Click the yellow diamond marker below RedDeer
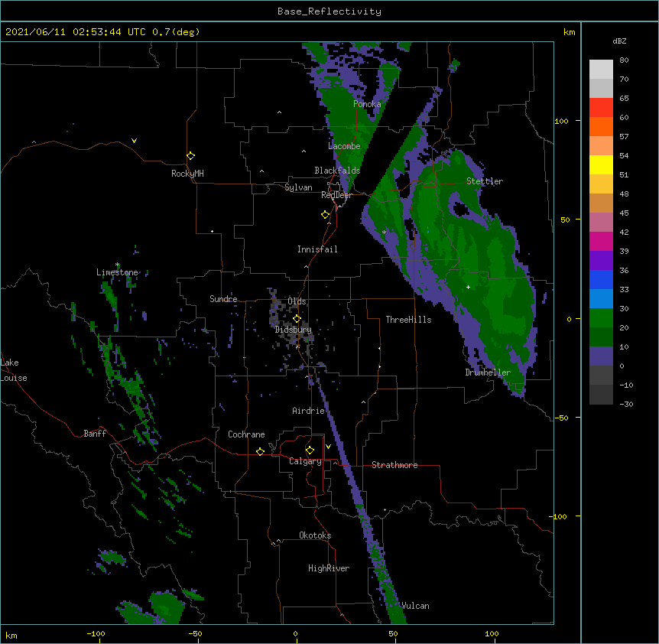Viewport: 659px width, 644px height. coord(325,215)
